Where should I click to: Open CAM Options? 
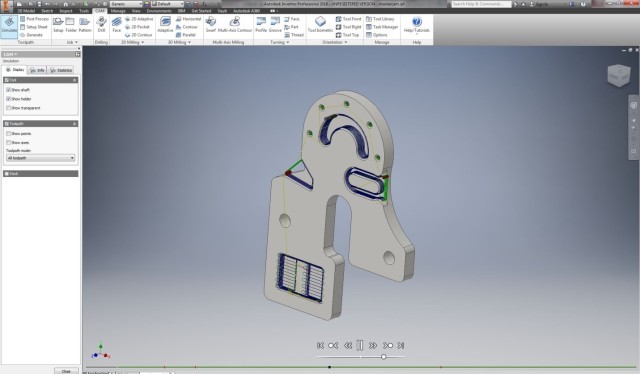coord(376,35)
